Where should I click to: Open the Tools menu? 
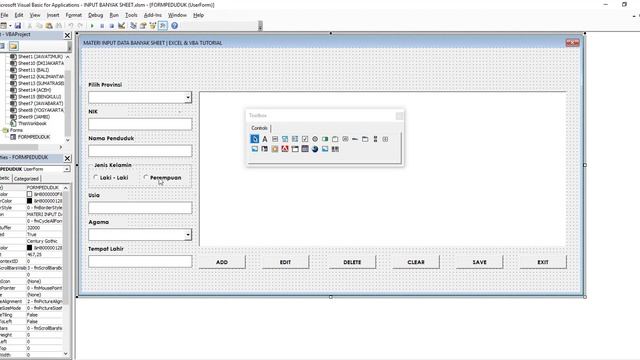point(131,15)
